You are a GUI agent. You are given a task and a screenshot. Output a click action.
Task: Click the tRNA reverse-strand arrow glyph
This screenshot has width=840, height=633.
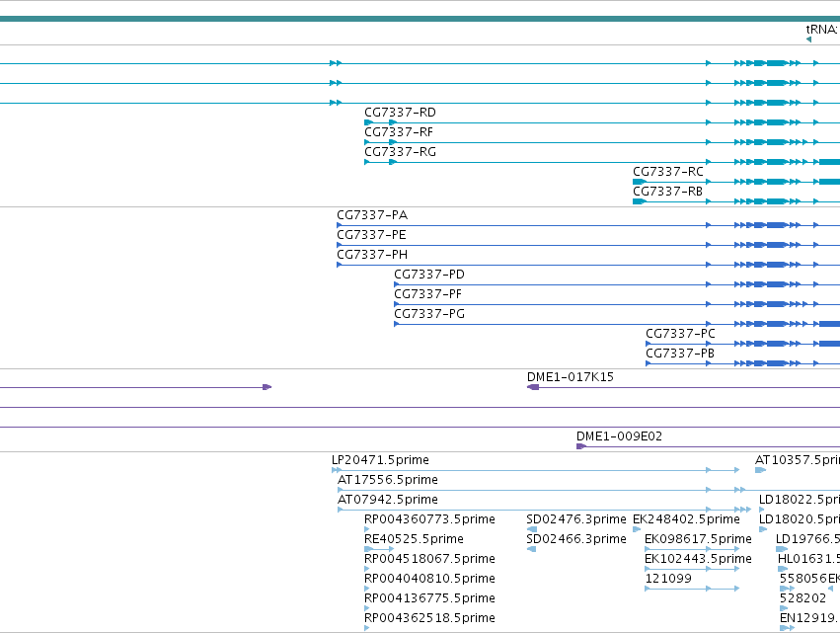[808, 40]
